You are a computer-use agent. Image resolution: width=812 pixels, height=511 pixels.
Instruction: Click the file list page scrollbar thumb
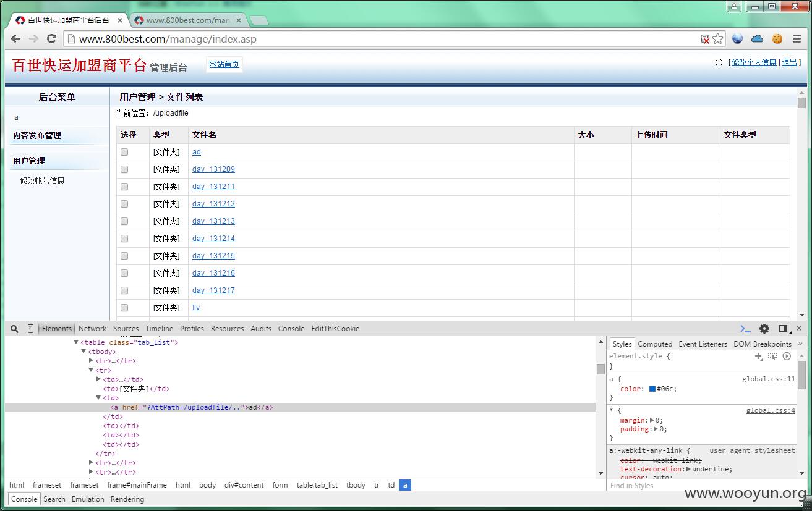(x=801, y=103)
